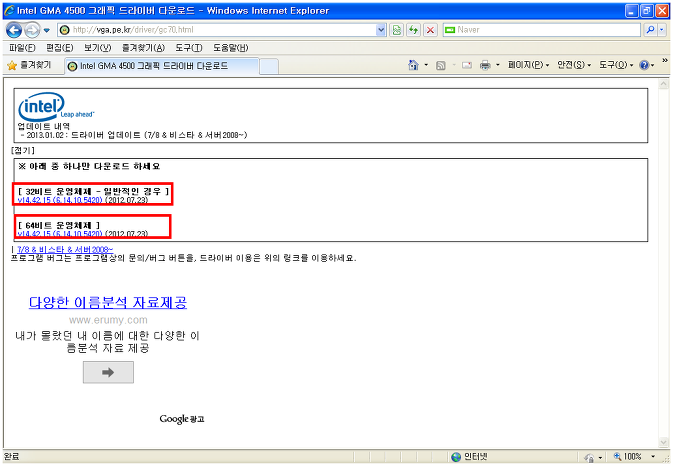The width and height of the screenshot is (673, 466).
Task: Click the Home icon in command bar
Action: [413, 65]
